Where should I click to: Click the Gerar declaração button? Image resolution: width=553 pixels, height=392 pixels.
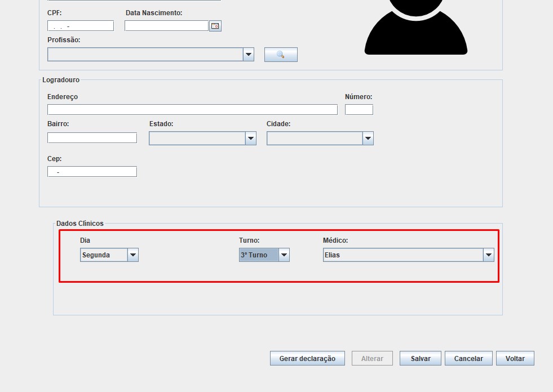coord(307,359)
